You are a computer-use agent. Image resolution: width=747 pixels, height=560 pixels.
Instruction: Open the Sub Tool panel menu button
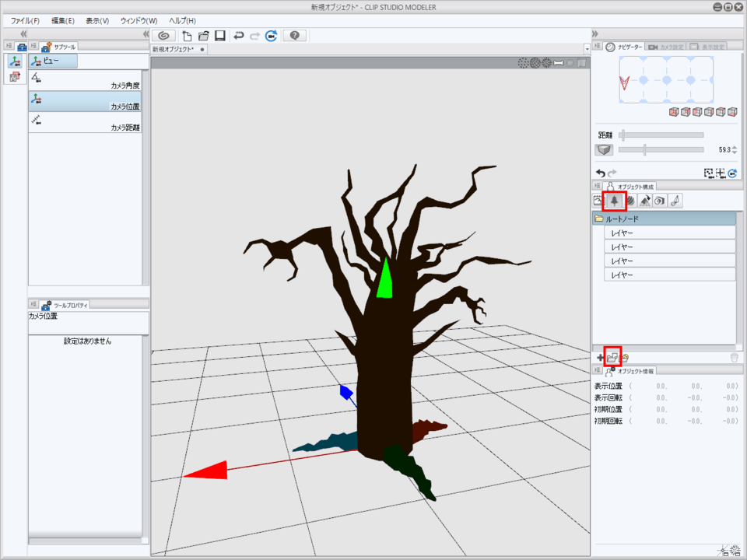(33, 46)
